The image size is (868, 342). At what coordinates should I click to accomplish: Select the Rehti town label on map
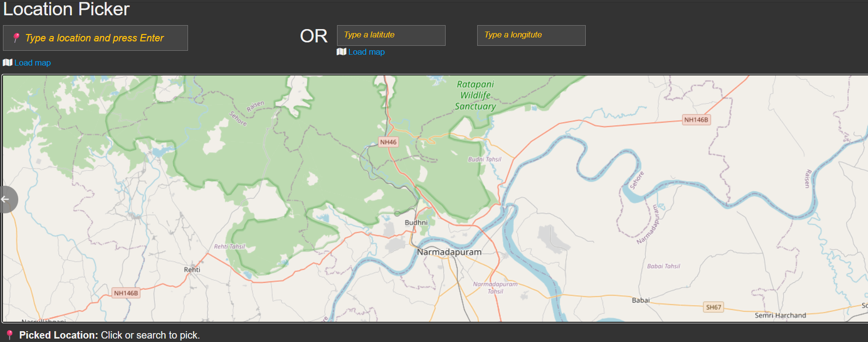[192, 270]
